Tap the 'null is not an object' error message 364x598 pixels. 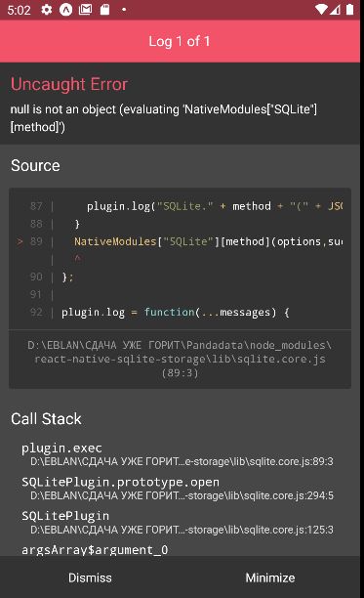click(164, 118)
